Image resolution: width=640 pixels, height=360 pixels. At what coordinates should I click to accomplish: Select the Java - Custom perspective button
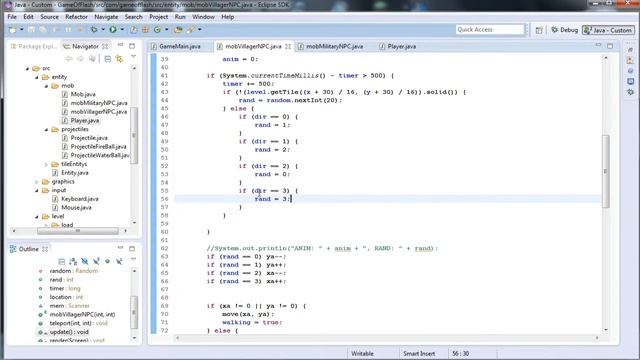608,30
